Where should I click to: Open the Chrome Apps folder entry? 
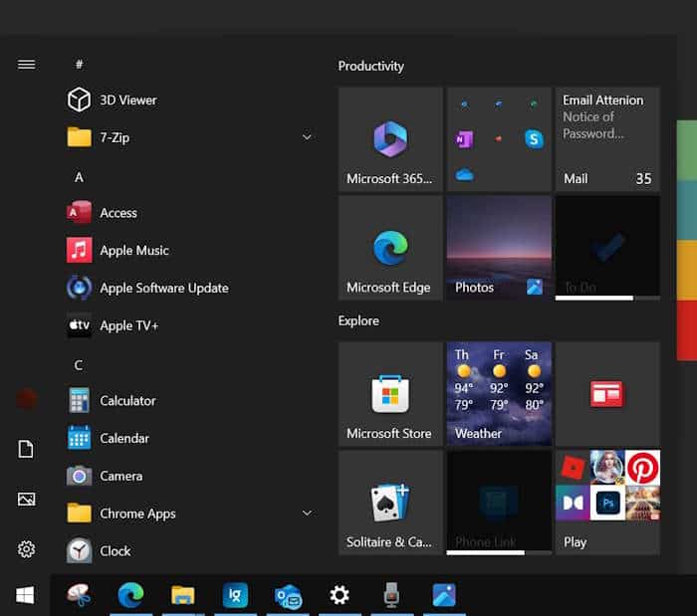[191, 513]
